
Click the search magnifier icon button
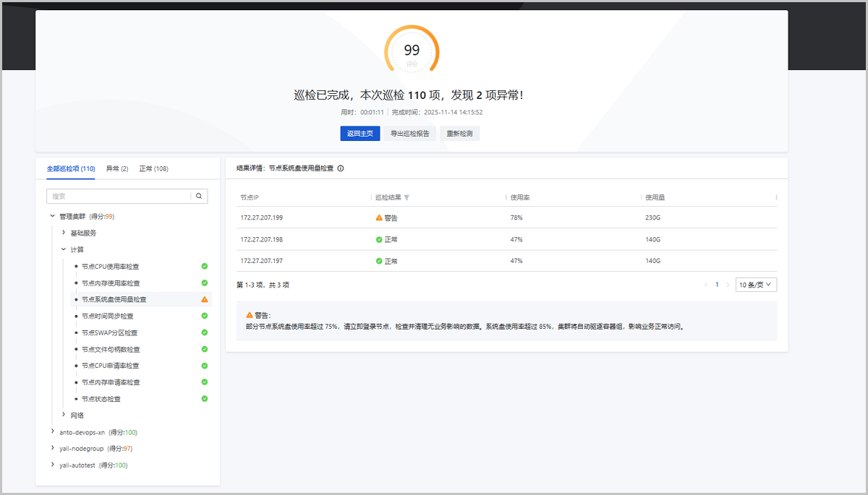pos(200,196)
